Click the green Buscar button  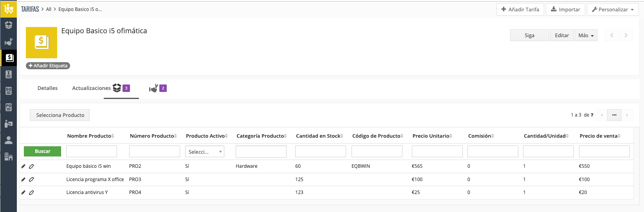[x=42, y=151]
